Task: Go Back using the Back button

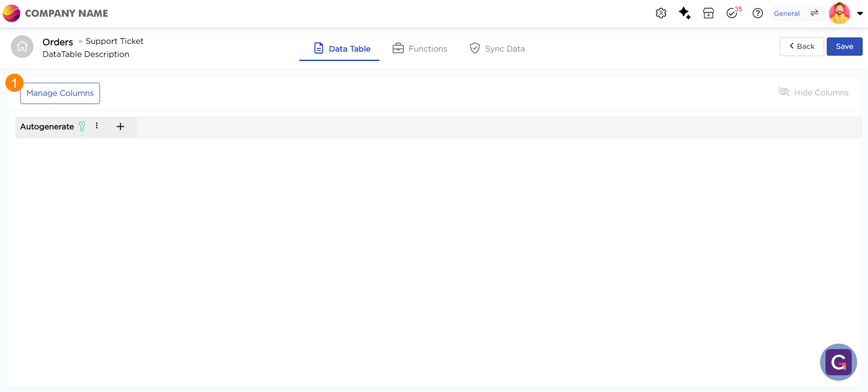Action: [802, 47]
